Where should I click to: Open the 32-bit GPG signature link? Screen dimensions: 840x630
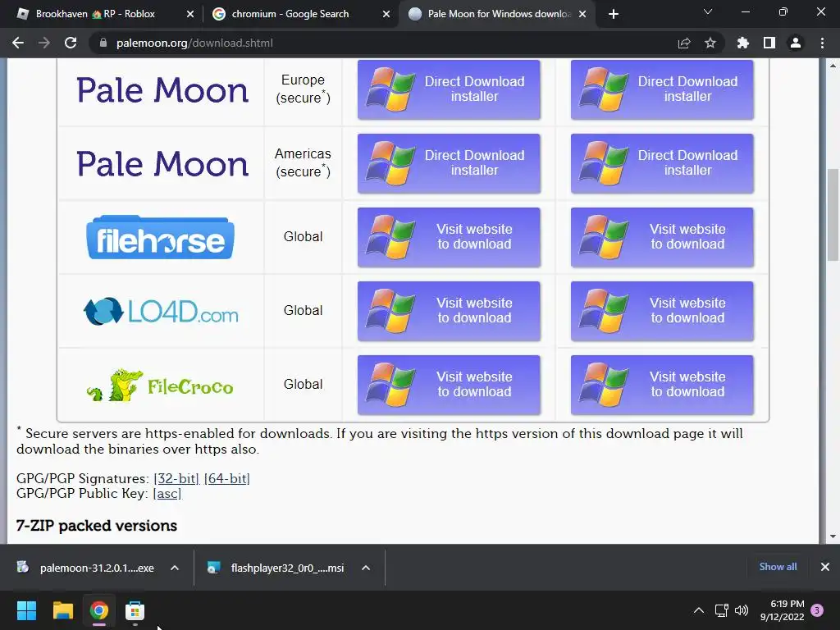point(176,478)
